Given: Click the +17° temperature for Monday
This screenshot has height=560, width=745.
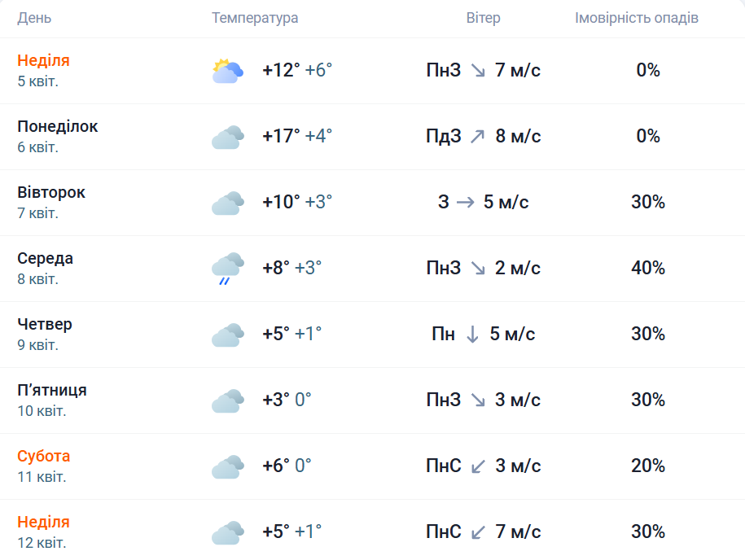Looking at the screenshot, I should 281,136.
